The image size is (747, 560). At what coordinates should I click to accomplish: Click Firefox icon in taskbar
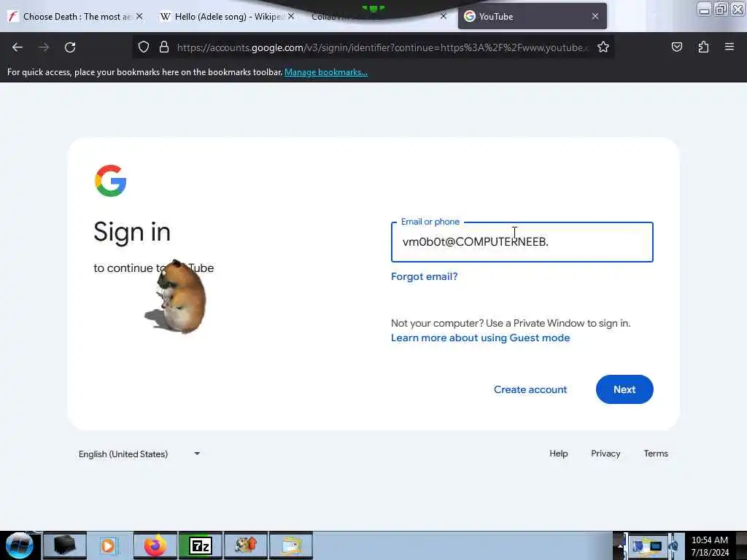pos(155,545)
